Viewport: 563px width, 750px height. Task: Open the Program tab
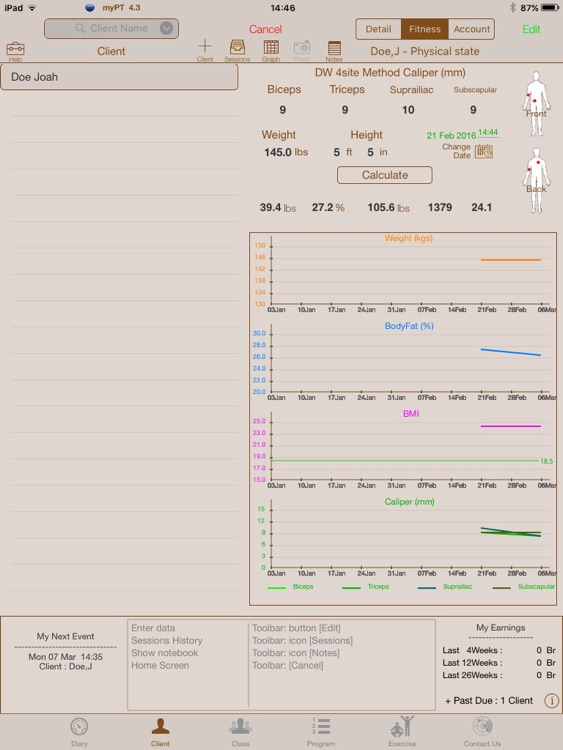[321, 732]
